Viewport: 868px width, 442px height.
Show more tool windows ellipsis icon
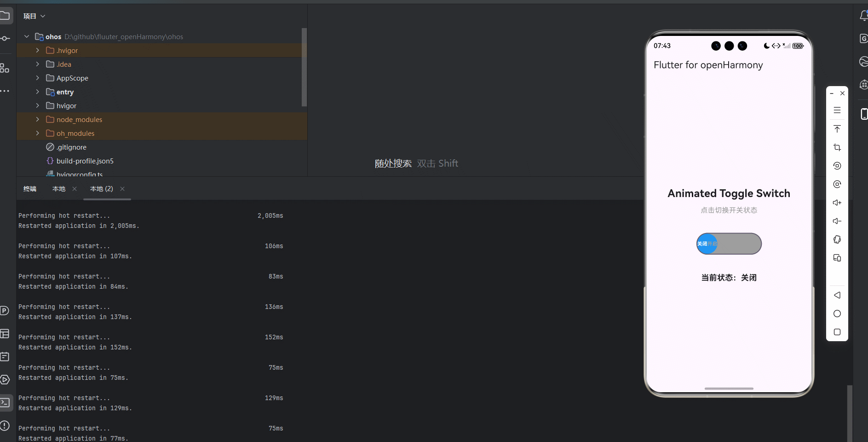pyautogui.click(x=5, y=91)
